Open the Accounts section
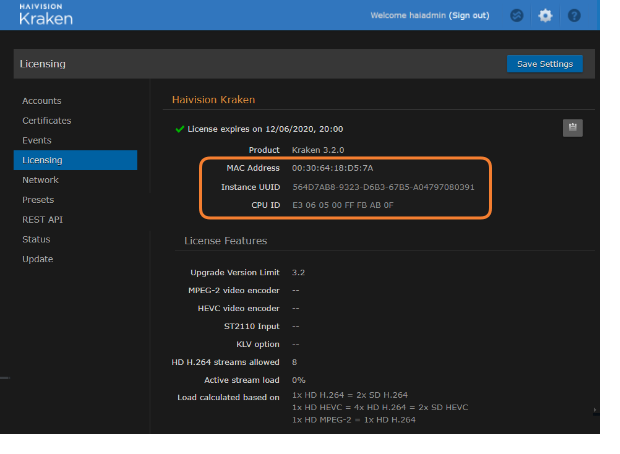Viewport: 620px width, 454px height. [42, 101]
